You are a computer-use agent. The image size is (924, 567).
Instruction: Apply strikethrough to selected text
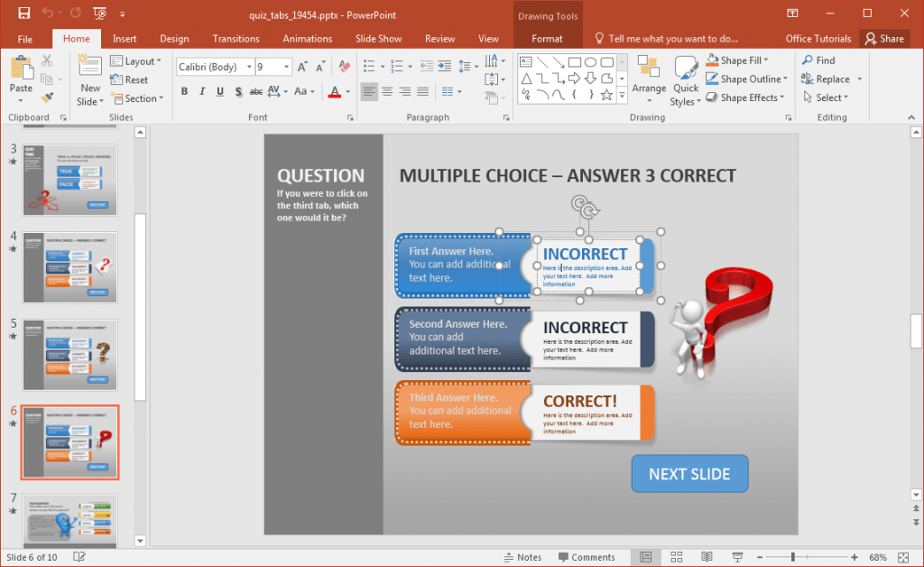click(x=255, y=90)
